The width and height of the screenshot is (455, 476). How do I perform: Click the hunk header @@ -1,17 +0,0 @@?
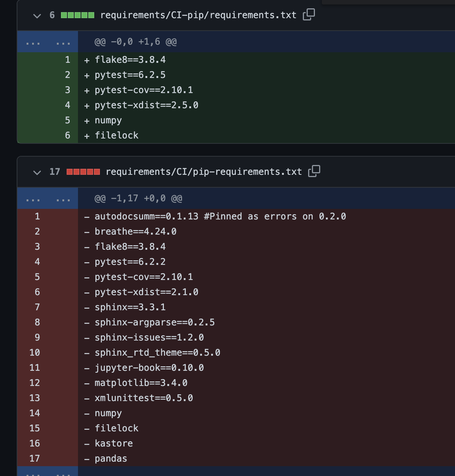click(x=138, y=198)
